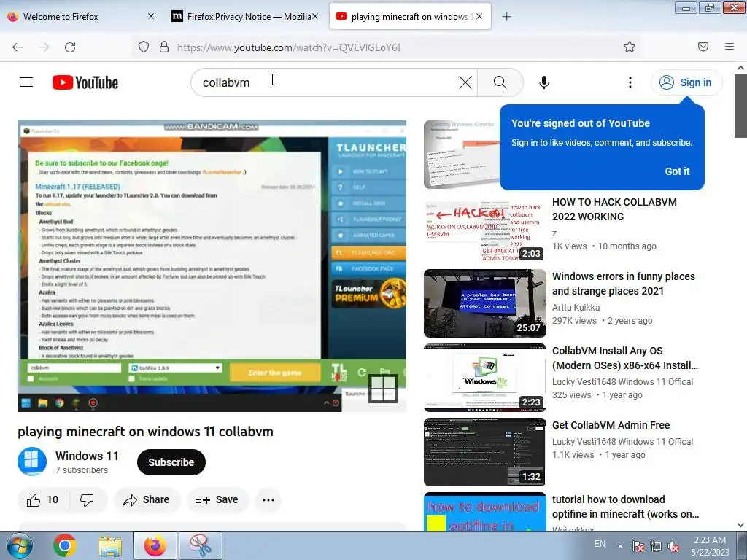Open the 2:23 AM clock in tray

coord(710,546)
